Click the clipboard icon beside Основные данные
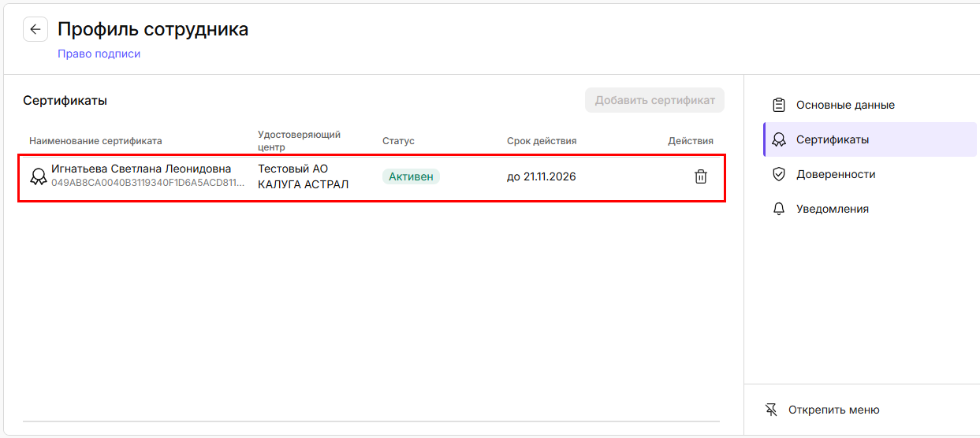980x438 pixels. [779, 105]
